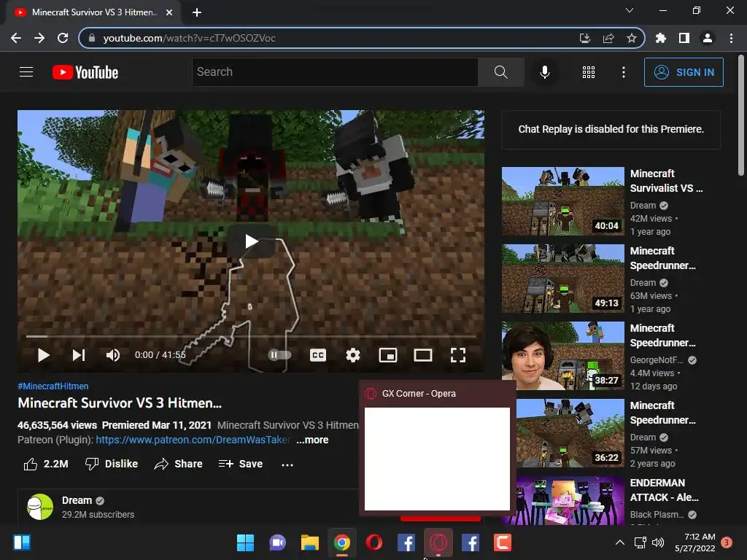Reload the page
The width and height of the screenshot is (747, 560).
pyautogui.click(x=63, y=38)
